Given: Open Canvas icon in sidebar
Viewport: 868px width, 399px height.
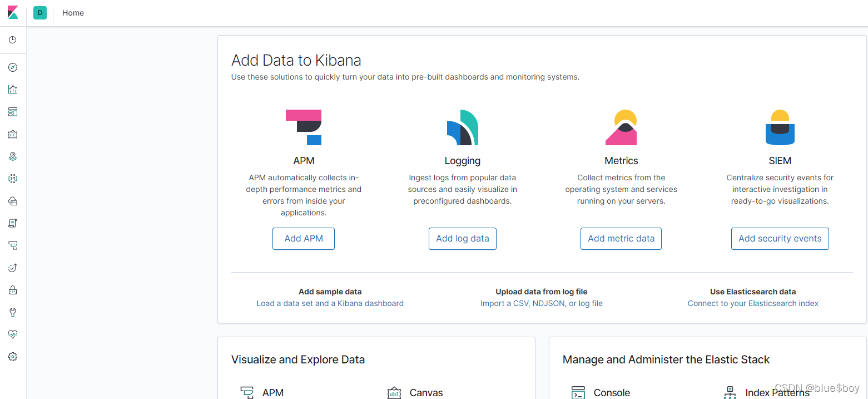Looking at the screenshot, I should (x=13, y=134).
